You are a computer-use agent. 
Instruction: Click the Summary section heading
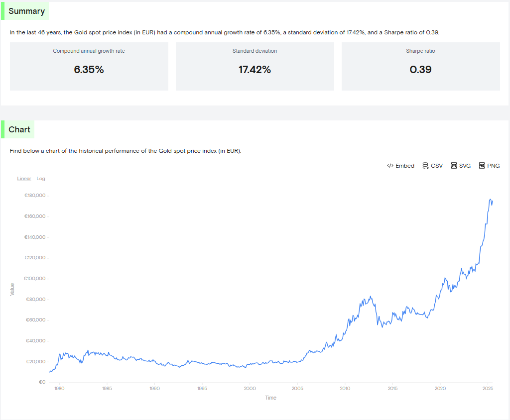pyautogui.click(x=26, y=11)
